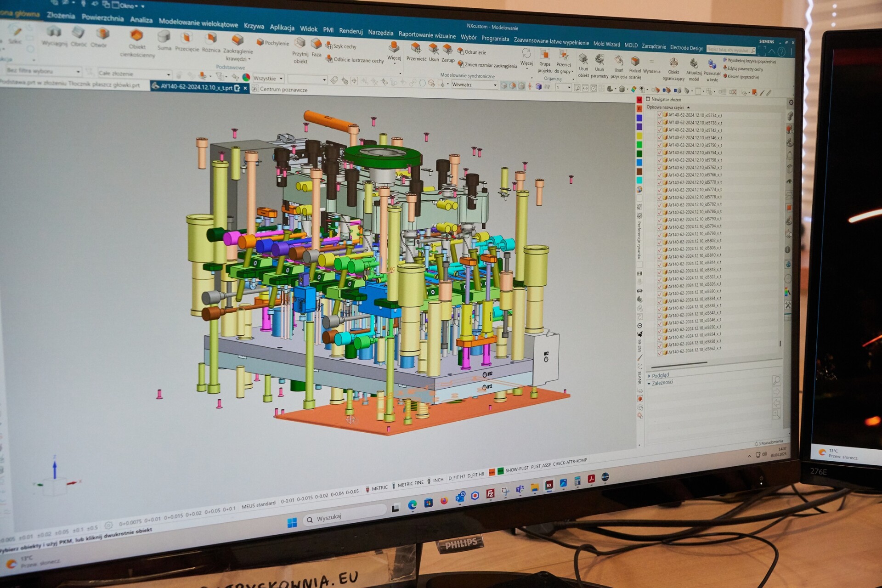
Task: Click the Usuń obiekt icon
Action: (x=583, y=60)
